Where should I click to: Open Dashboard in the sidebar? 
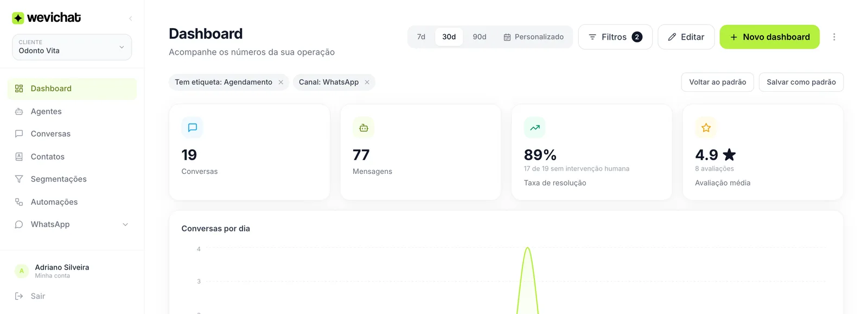72,89
